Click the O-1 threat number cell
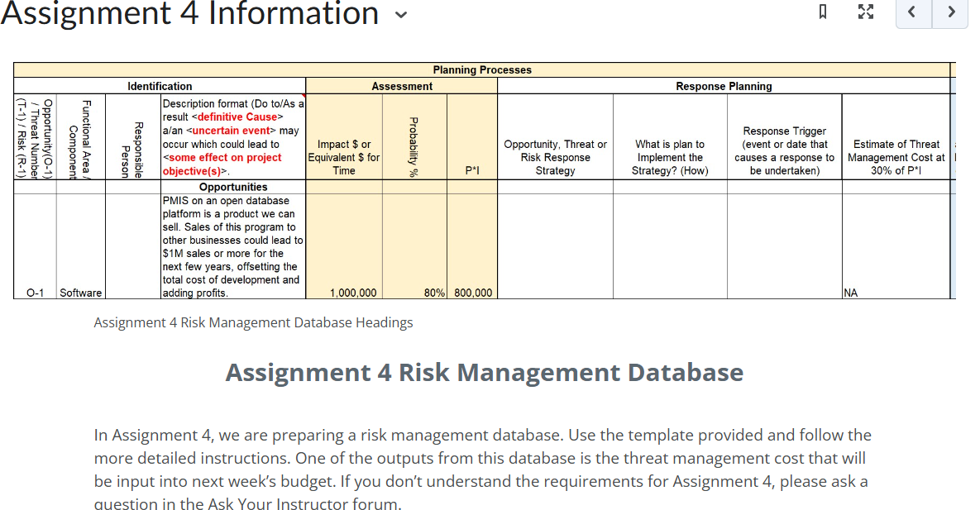Image resolution: width=980 pixels, height=510 pixels. (x=34, y=292)
